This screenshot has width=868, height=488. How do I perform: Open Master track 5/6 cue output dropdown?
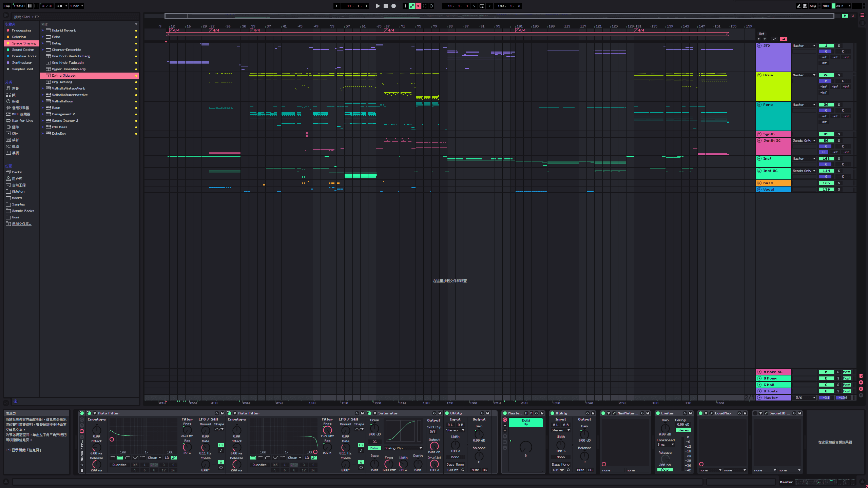[x=804, y=398]
